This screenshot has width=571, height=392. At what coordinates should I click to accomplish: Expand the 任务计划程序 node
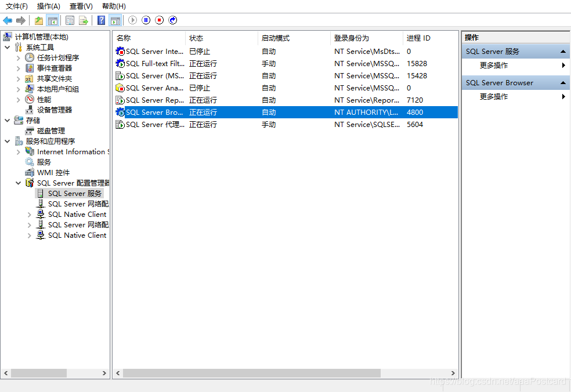point(18,58)
